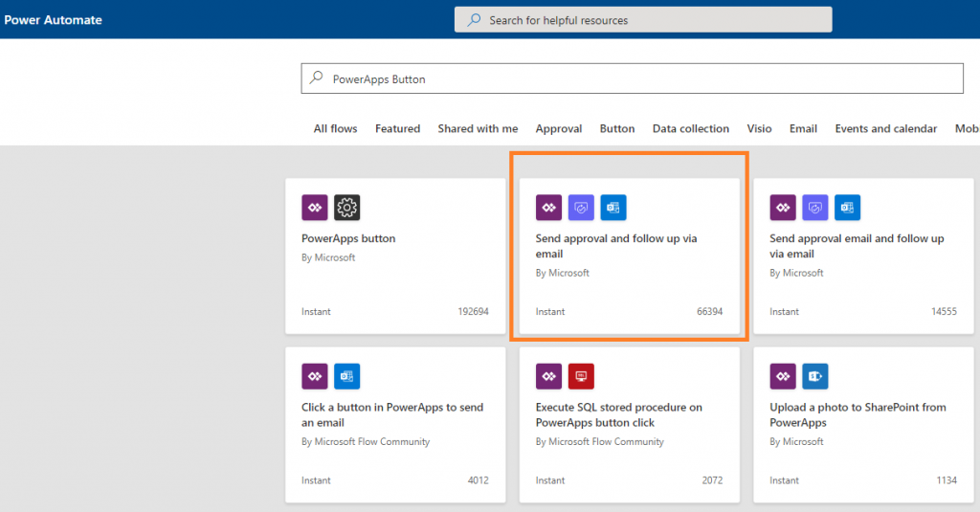The height and width of the screenshot is (512, 980).
Task: Click usage count 2072
Action: click(x=712, y=480)
